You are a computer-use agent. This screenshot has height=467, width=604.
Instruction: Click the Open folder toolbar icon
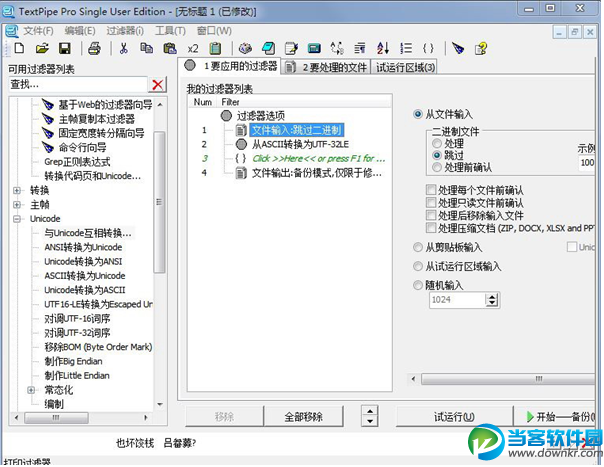click(x=42, y=48)
